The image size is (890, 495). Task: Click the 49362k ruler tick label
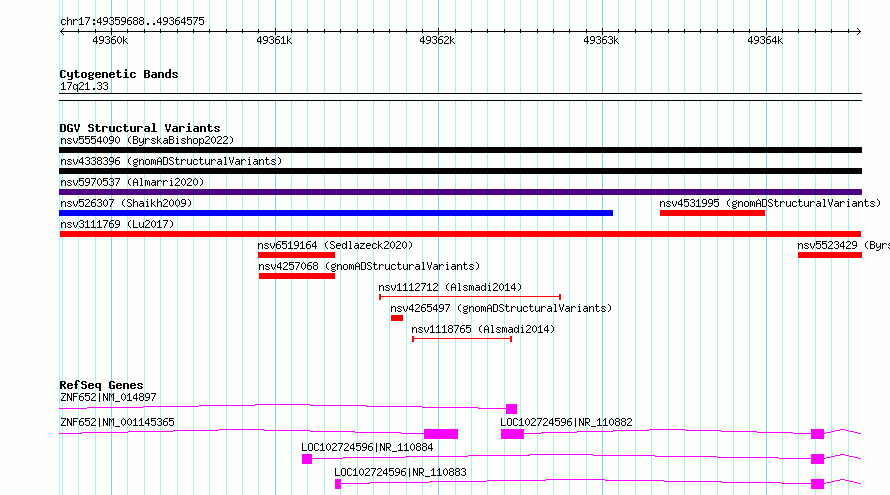437,40
